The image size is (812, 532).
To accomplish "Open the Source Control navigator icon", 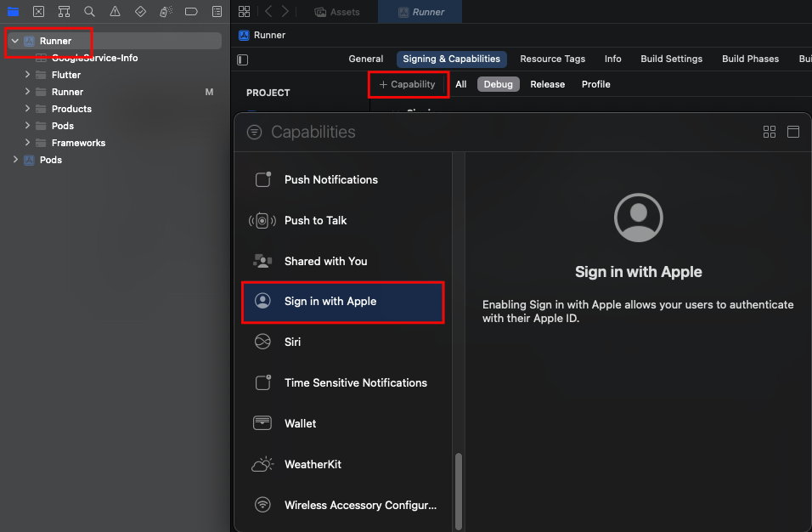I will pos(38,11).
